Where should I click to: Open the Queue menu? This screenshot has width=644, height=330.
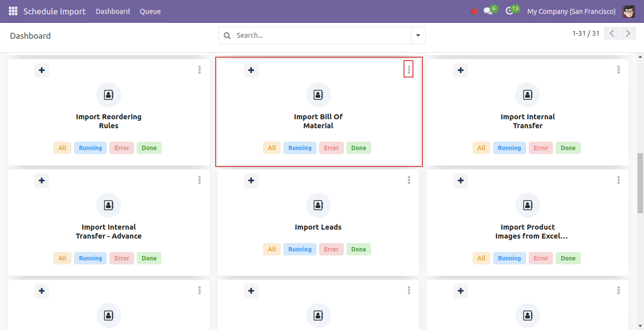(x=150, y=11)
